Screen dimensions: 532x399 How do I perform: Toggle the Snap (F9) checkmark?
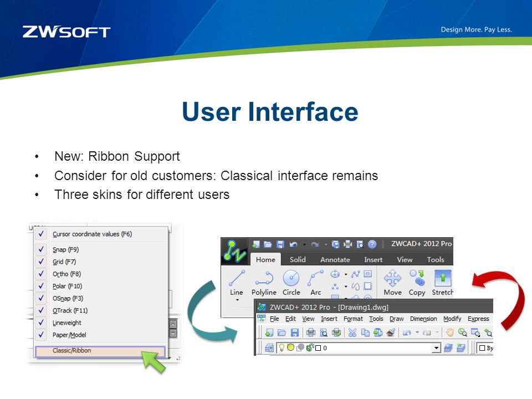[x=42, y=249]
